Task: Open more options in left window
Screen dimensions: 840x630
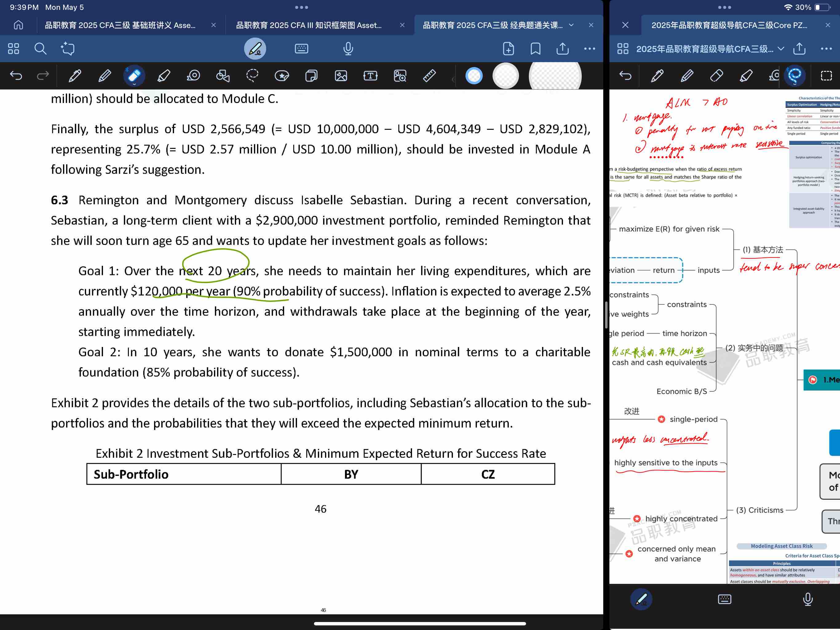Action: click(590, 49)
